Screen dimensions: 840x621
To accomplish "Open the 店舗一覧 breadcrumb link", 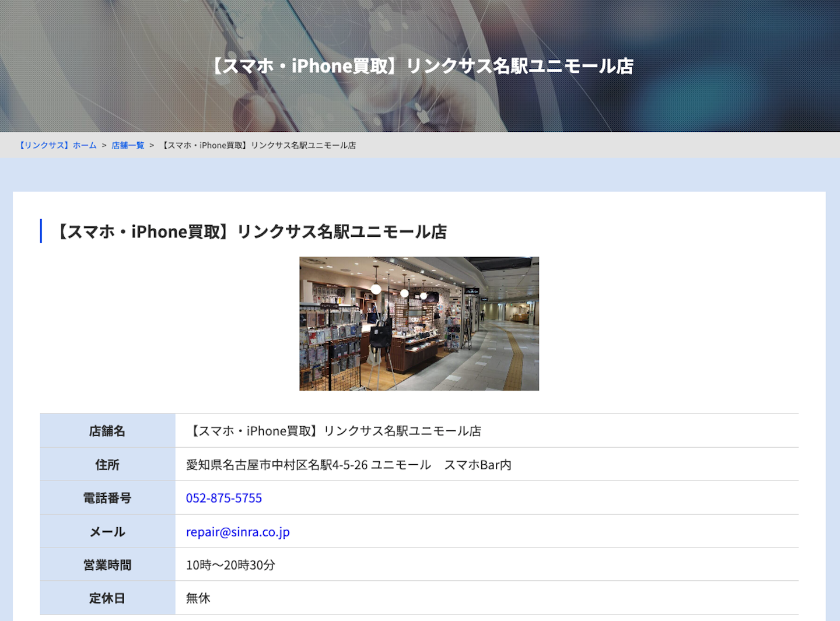I will (x=127, y=145).
